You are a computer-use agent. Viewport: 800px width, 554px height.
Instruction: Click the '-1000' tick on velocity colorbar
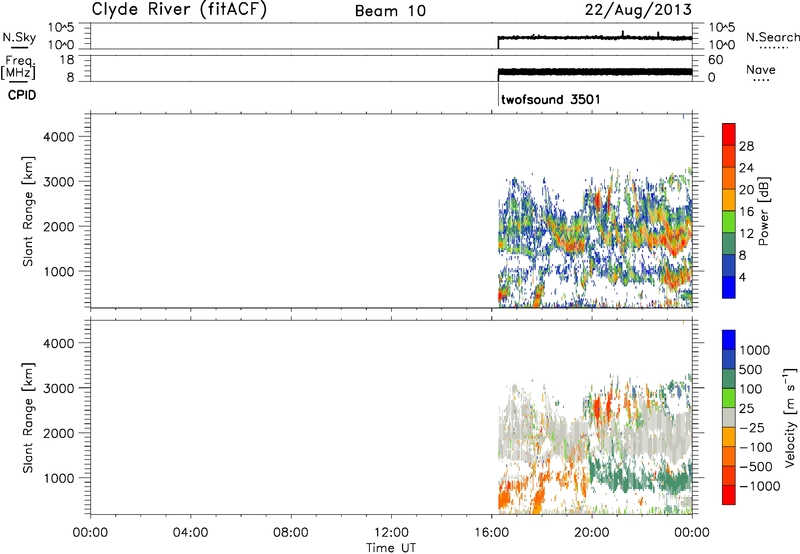point(760,486)
